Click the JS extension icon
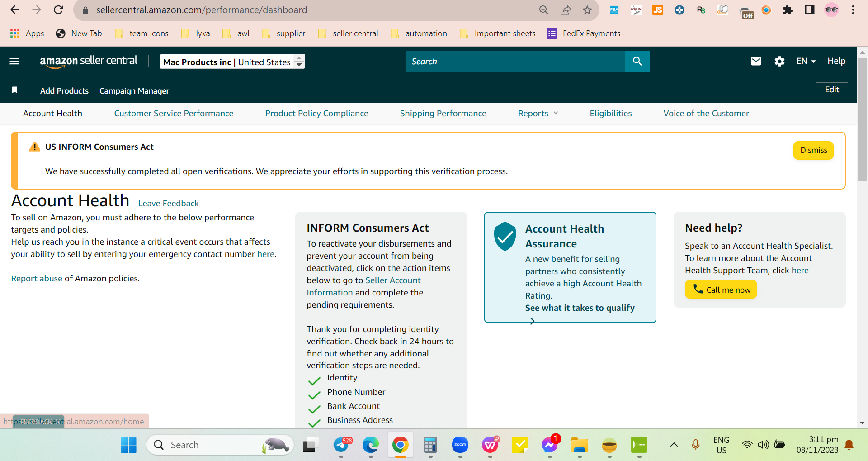868x461 pixels. pyautogui.click(x=658, y=10)
